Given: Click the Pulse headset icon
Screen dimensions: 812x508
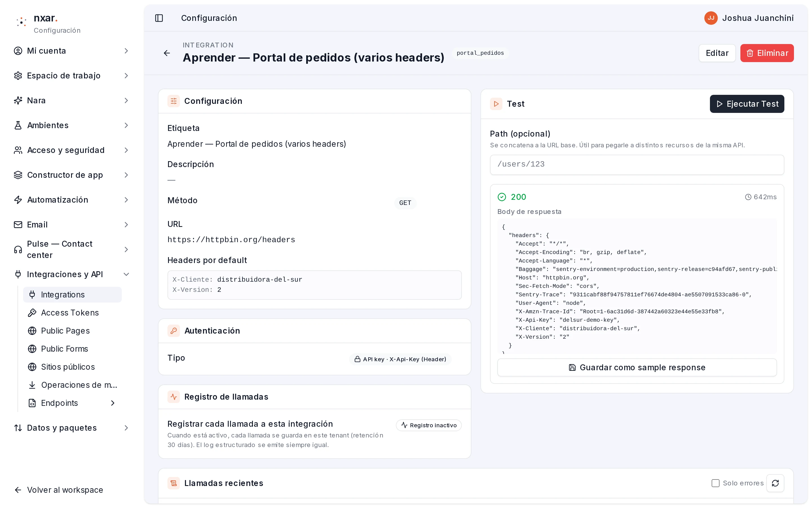Looking at the screenshot, I should click(18, 250).
